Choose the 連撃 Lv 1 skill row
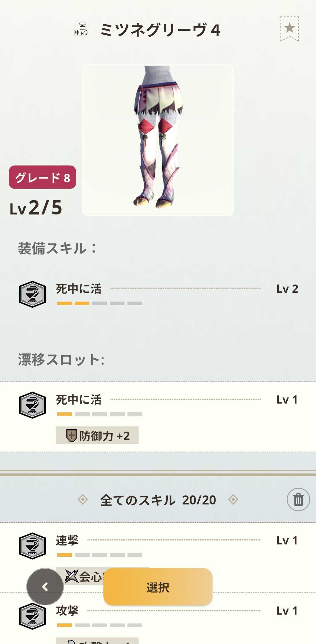The image size is (316, 644). 158,558
